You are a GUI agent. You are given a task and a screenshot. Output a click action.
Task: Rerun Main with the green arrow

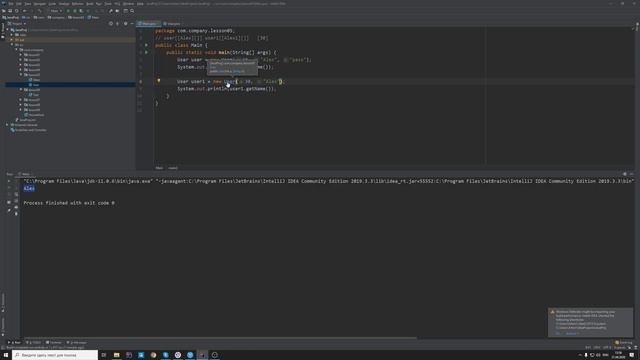pyautogui.click(x=9, y=181)
